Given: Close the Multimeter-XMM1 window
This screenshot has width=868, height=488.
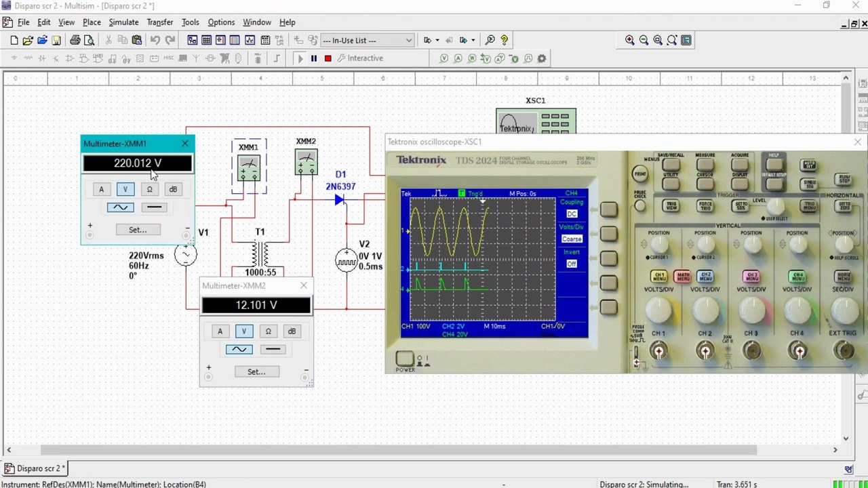Looking at the screenshot, I should click(x=185, y=144).
